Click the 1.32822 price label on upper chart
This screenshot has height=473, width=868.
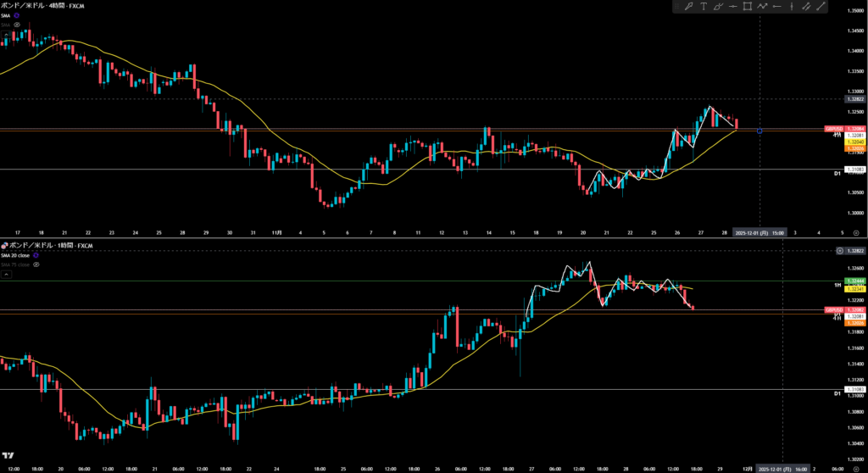(x=854, y=99)
